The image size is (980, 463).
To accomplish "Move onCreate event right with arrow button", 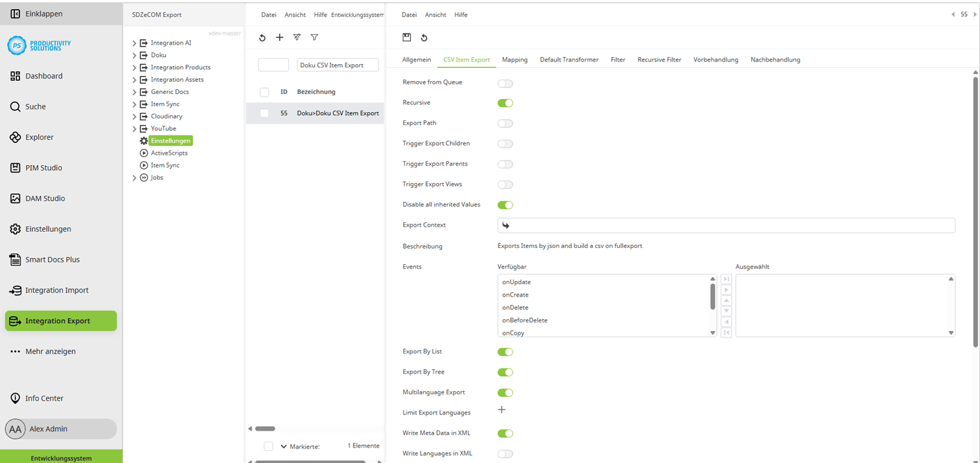I will tap(727, 289).
